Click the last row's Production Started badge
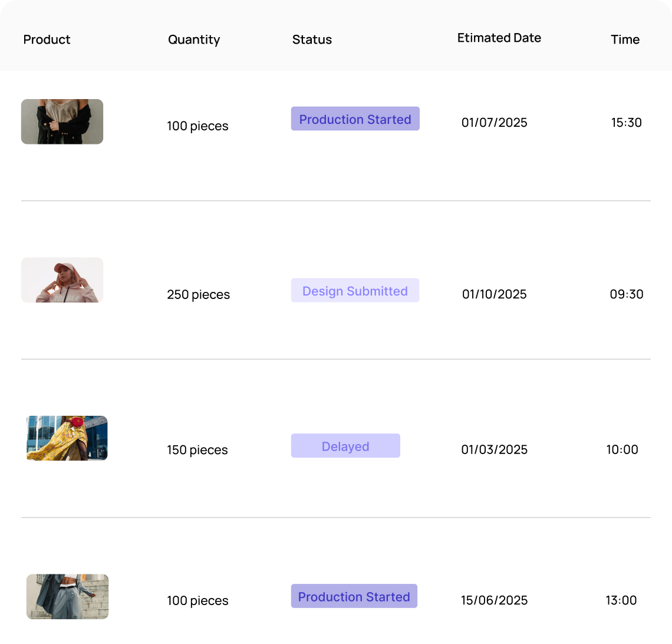672x644 pixels. tap(354, 597)
